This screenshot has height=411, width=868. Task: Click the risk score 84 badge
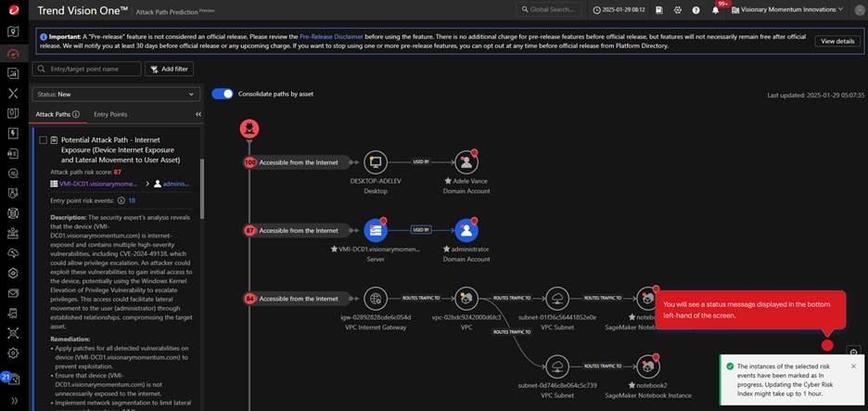pos(249,299)
